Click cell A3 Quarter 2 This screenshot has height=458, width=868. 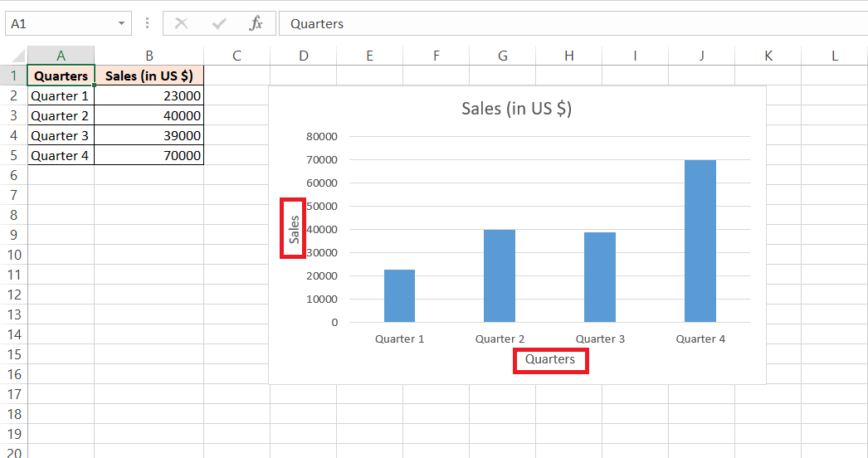coord(61,116)
